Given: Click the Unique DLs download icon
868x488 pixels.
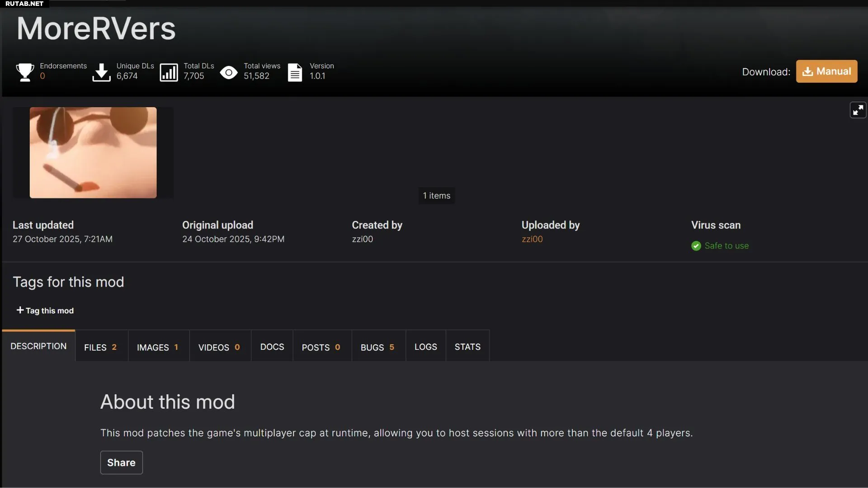Looking at the screenshot, I should point(101,72).
